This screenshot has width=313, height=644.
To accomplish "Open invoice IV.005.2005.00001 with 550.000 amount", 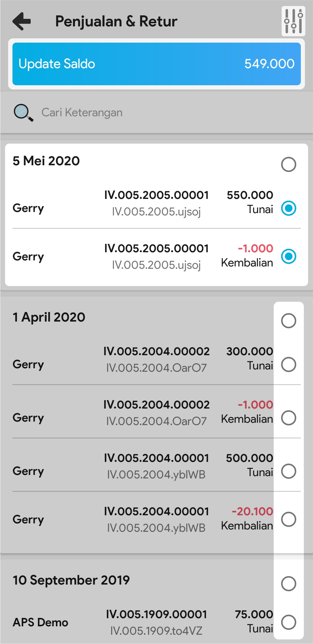I will pos(156,195).
